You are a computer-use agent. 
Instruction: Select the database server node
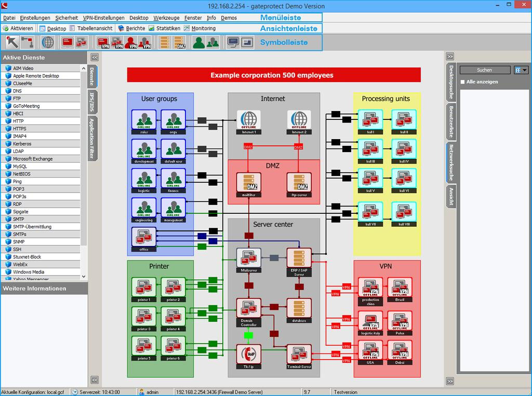click(299, 310)
